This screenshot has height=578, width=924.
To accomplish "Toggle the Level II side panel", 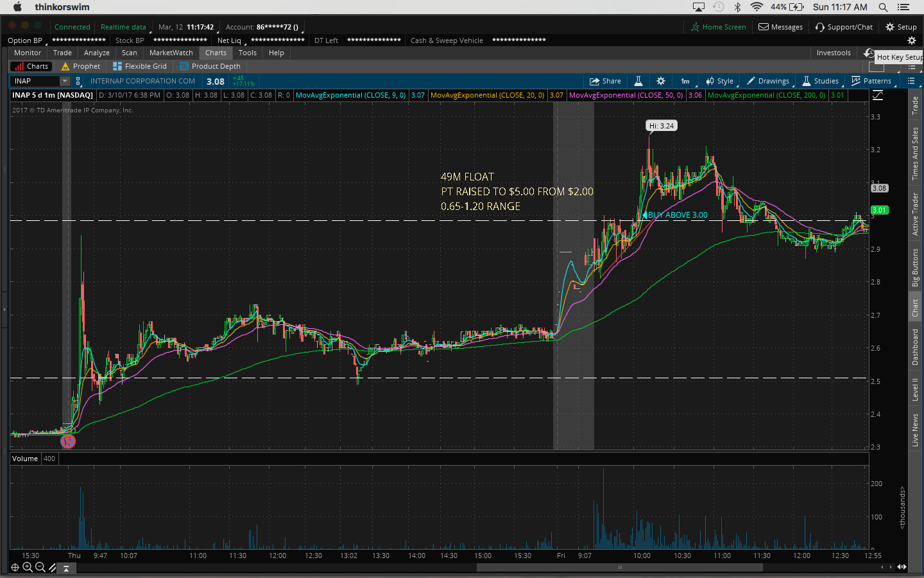I will tap(915, 389).
